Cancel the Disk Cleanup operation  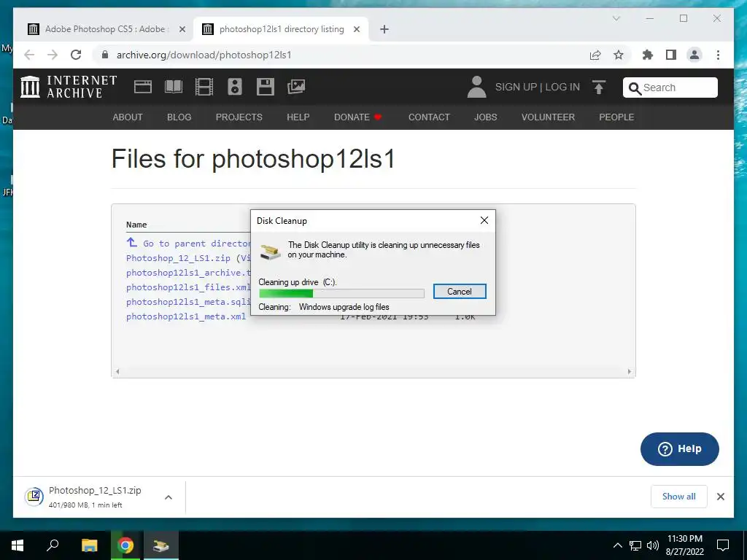(x=460, y=292)
